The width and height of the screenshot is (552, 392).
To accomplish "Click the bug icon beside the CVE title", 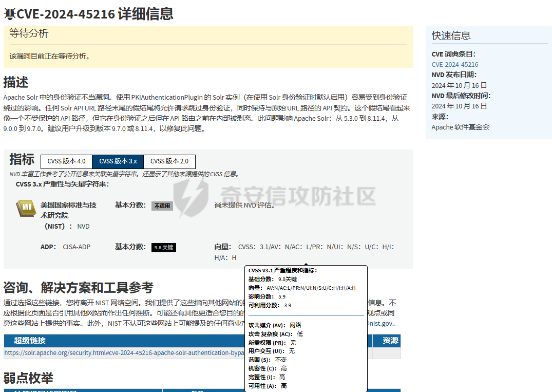I will [x=10, y=14].
